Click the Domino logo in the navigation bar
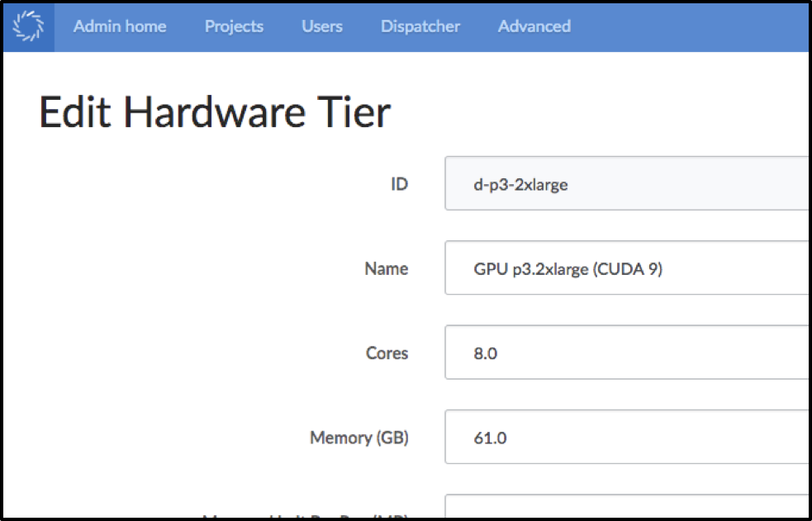The image size is (812, 521). coord(28,26)
